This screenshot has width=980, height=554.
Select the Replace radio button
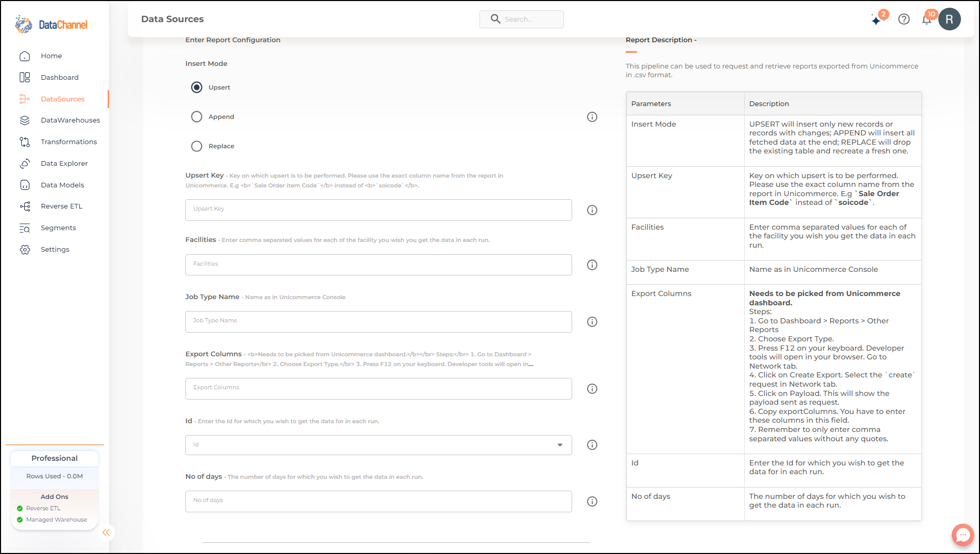[x=197, y=146]
